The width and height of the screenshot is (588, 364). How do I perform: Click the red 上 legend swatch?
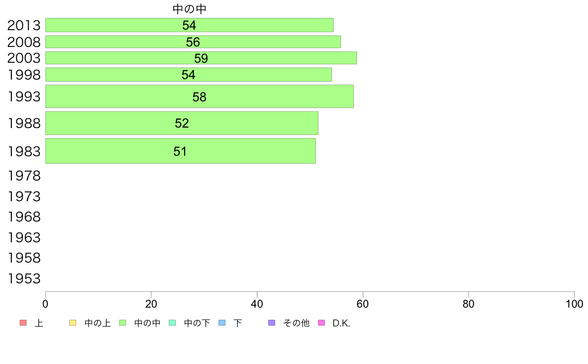click(x=23, y=323)
